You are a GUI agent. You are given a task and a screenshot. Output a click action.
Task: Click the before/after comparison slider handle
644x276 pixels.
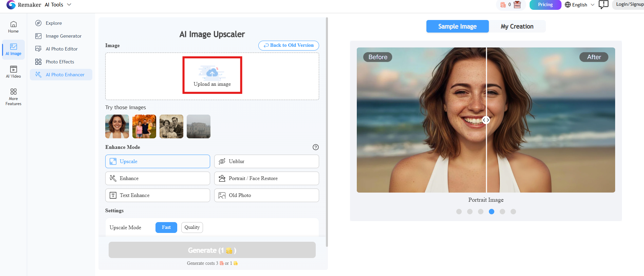click(x=486, y=120)
